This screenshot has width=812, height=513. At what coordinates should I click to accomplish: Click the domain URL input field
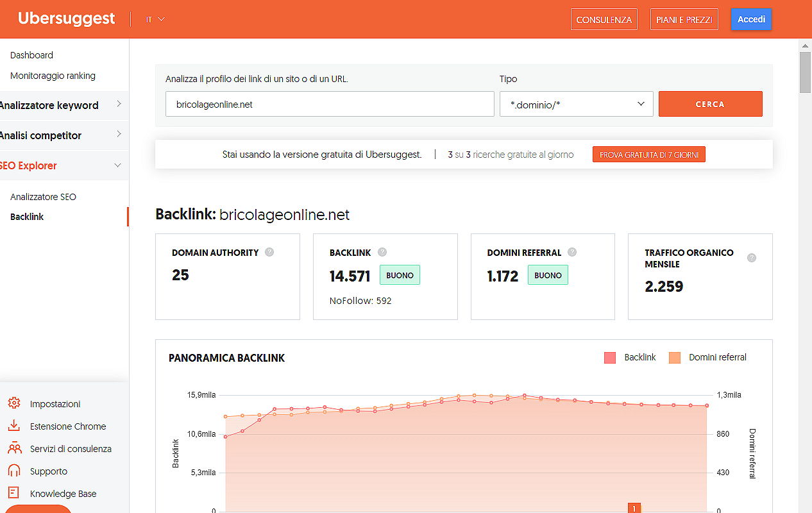(x=330, y=104)
